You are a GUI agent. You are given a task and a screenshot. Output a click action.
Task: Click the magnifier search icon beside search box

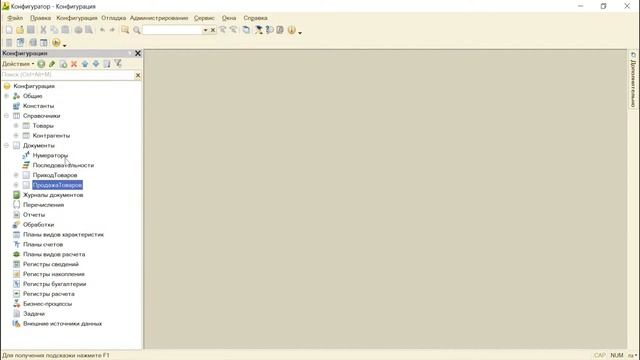pos(137,30)
